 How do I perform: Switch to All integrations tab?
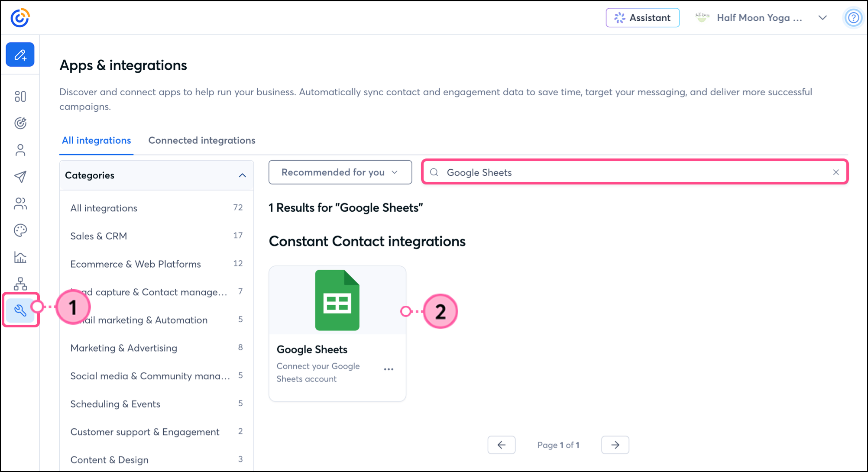point(96,140)
